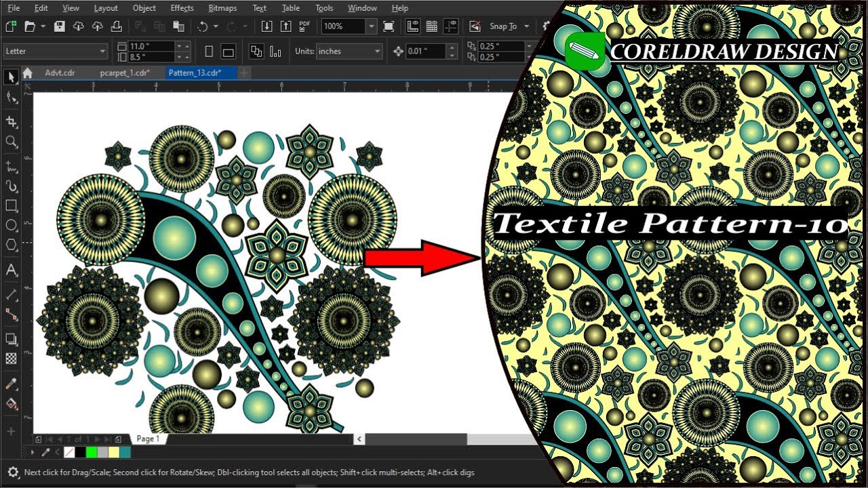Set page orientation to Portrait

(209, 52)
